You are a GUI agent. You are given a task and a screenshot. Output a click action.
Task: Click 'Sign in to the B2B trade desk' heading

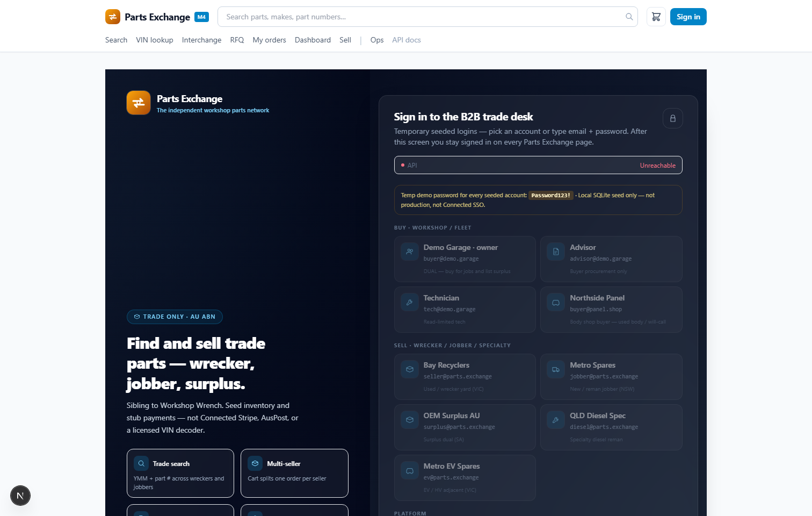tap(463, 117)
